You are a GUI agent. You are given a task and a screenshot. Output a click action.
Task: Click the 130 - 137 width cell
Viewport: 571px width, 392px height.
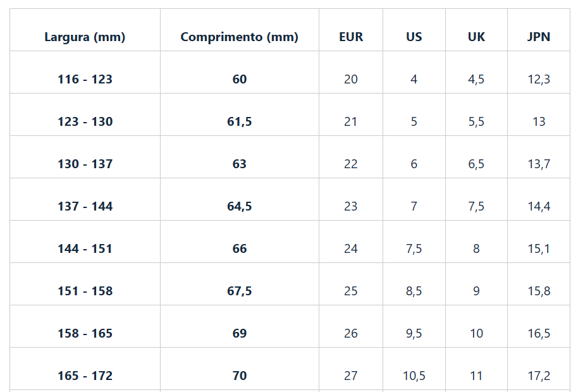click(x=85, y=164)
